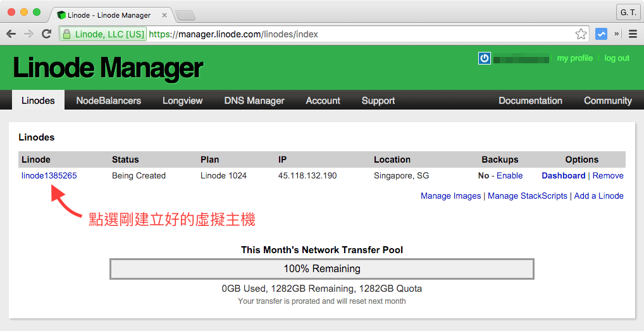Switch to the Longview tab
The width and height of the screenshot is (644, 331).
pyautogui.click(x=182, y=101)
